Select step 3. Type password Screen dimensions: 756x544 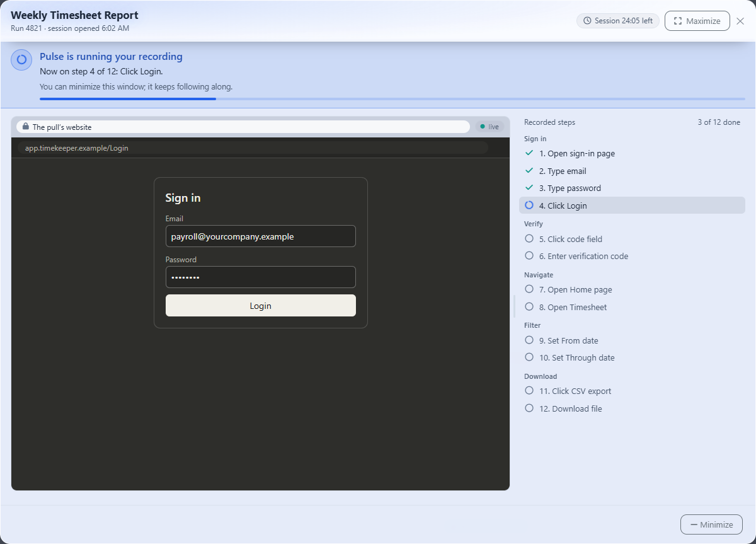pyautogui.click(x=632, y=188)
